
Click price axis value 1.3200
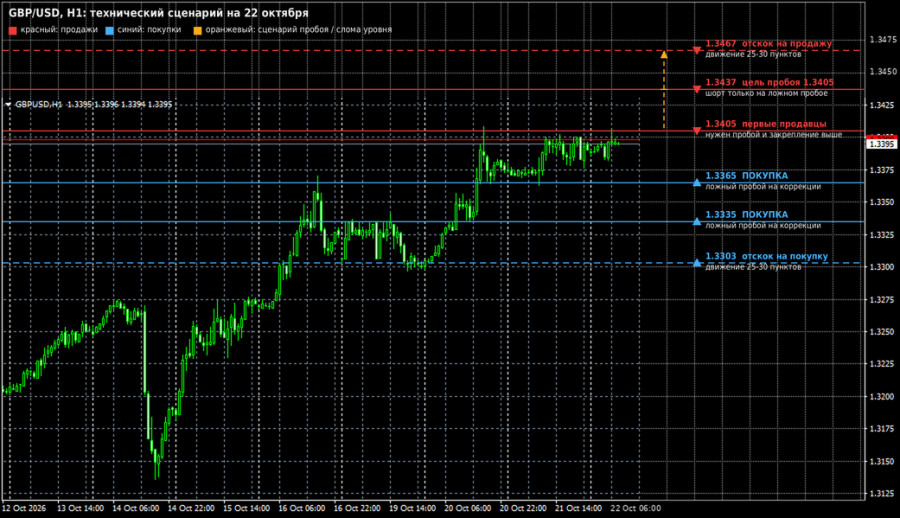[x=882, y=397]
